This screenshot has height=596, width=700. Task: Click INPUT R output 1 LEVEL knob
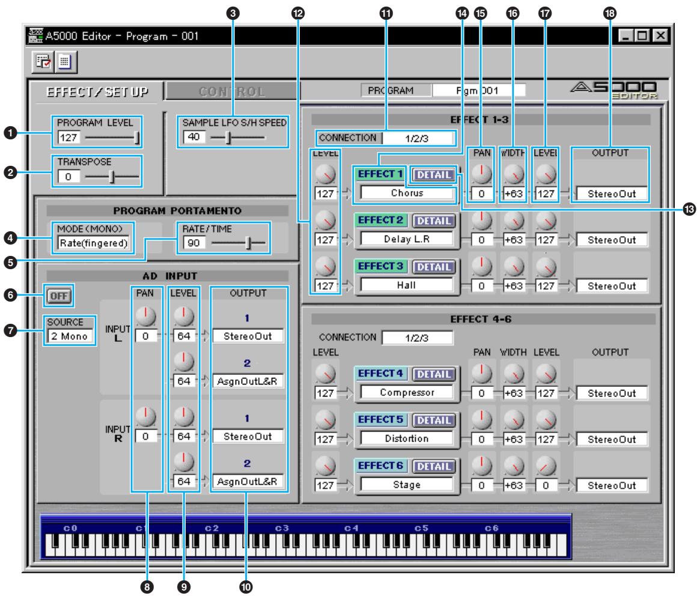183,416
